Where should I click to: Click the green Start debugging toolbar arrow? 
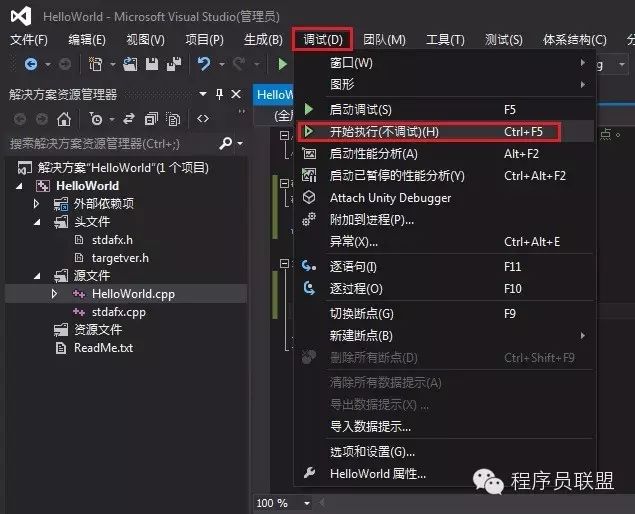point(282,64)
